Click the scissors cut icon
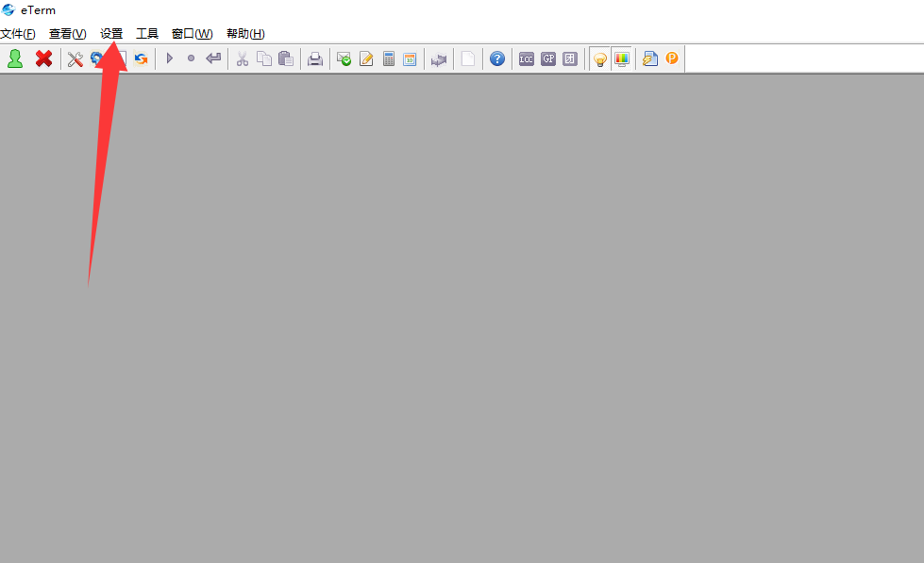924x563 pixels. (243, 59)
